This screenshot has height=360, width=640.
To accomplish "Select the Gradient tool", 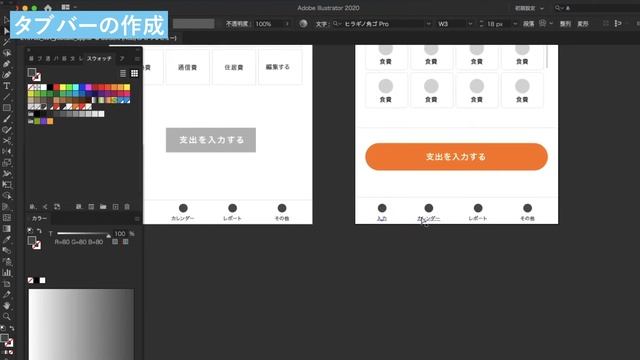I will pyautogui.click(x=7, y=229).
